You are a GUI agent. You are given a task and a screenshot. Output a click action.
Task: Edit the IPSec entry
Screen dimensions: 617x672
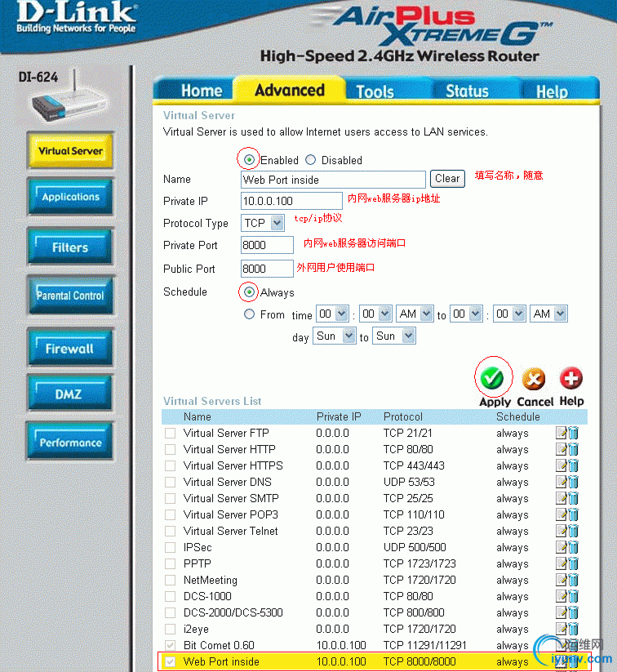point(561,547)
